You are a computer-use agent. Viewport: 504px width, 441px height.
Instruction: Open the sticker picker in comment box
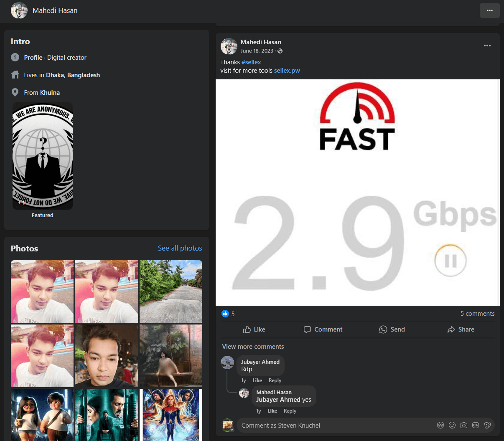[x=487, y=425]
